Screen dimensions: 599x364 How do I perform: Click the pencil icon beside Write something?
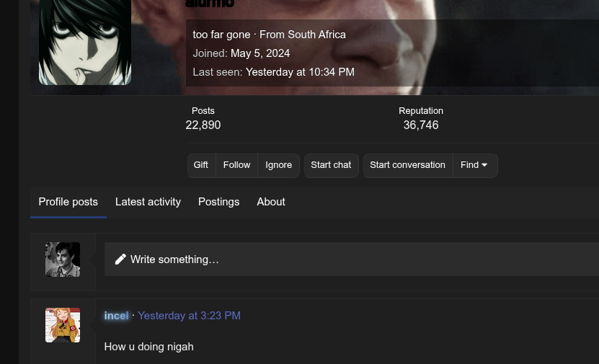(120, 259)
